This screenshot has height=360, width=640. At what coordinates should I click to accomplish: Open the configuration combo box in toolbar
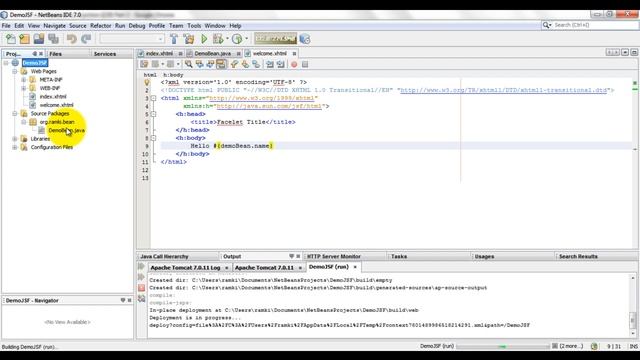(132, 39)
